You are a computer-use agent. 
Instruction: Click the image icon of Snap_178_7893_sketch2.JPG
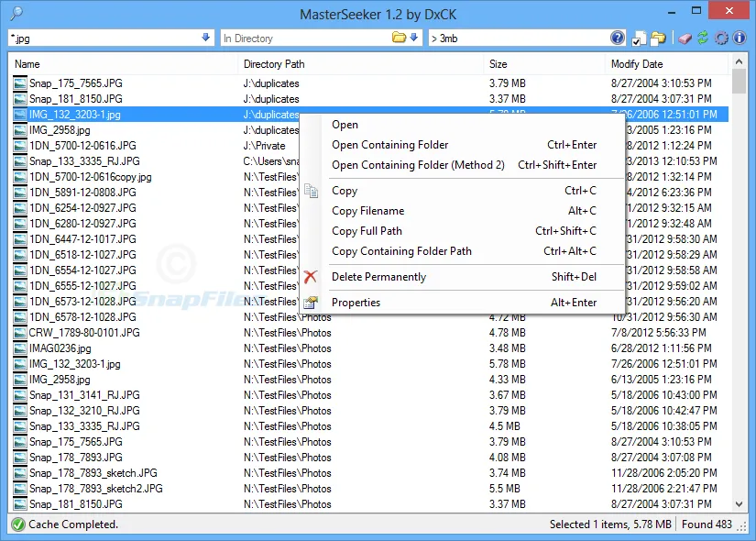[x=20, y=489]
